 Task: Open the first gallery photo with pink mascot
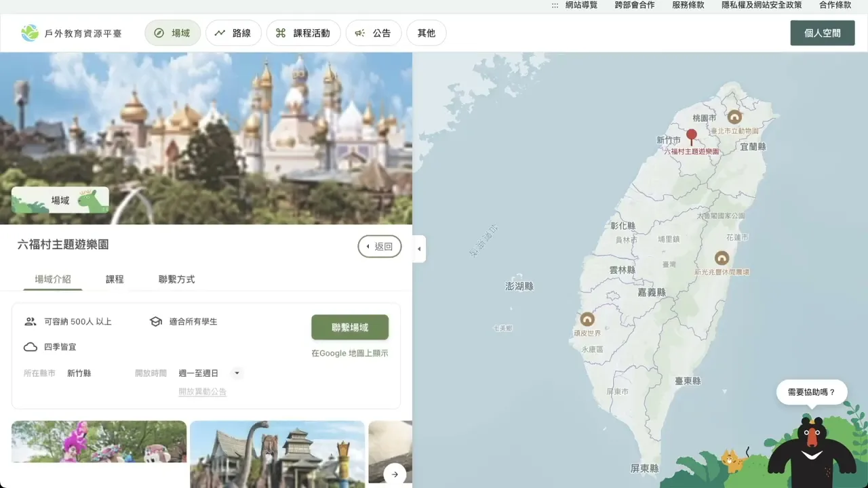tap(99, 442)
